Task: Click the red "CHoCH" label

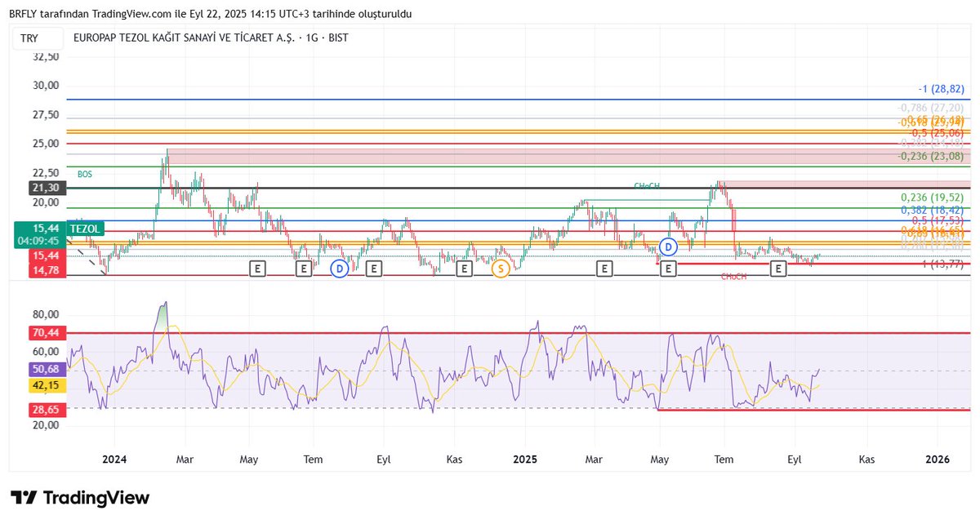Action: pos(733,277)
